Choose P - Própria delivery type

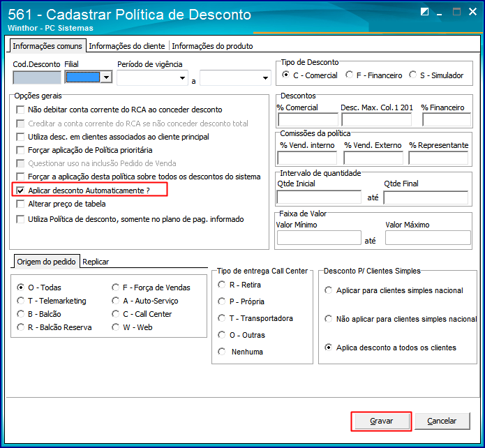[221, 301]
